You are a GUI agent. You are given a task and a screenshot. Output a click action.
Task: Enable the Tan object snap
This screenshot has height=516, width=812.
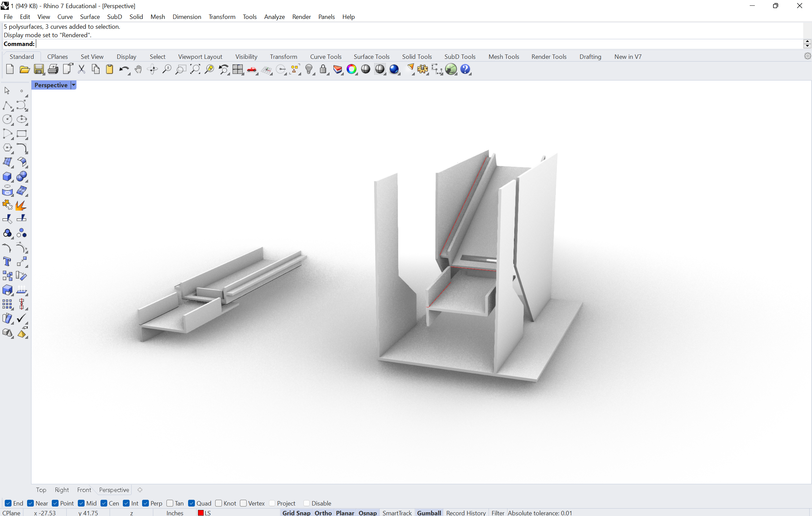[x=171, y=503]
